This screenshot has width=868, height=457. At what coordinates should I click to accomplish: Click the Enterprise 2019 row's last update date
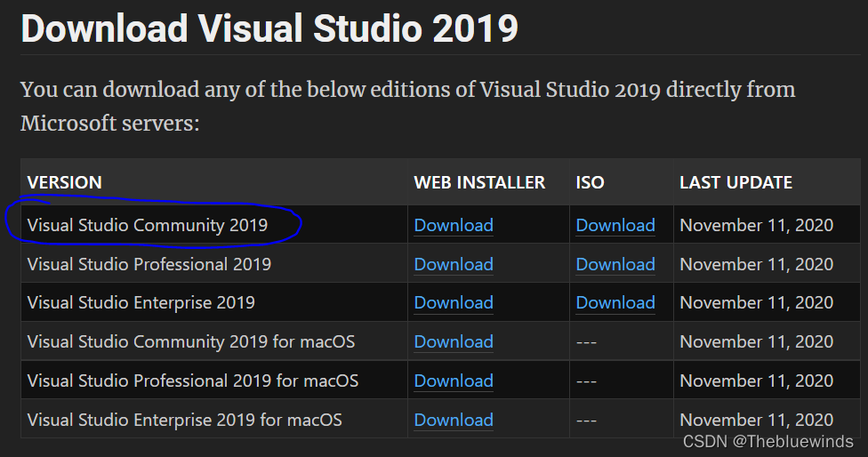coord(756,302)
